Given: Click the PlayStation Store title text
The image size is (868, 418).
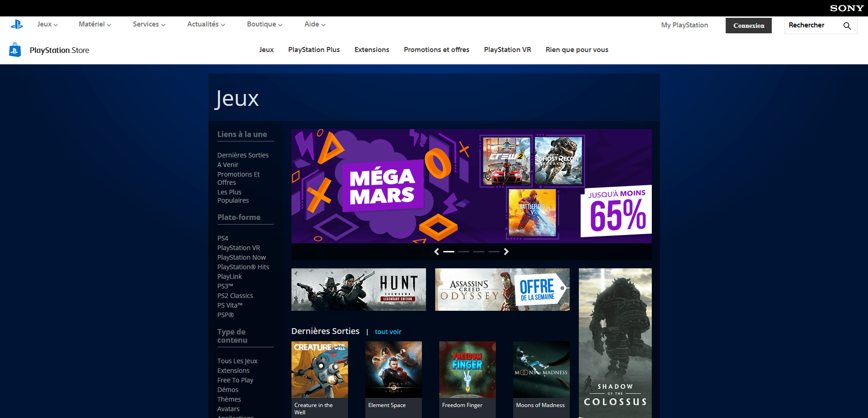Looking at the screenshot, I should [59, 50].
